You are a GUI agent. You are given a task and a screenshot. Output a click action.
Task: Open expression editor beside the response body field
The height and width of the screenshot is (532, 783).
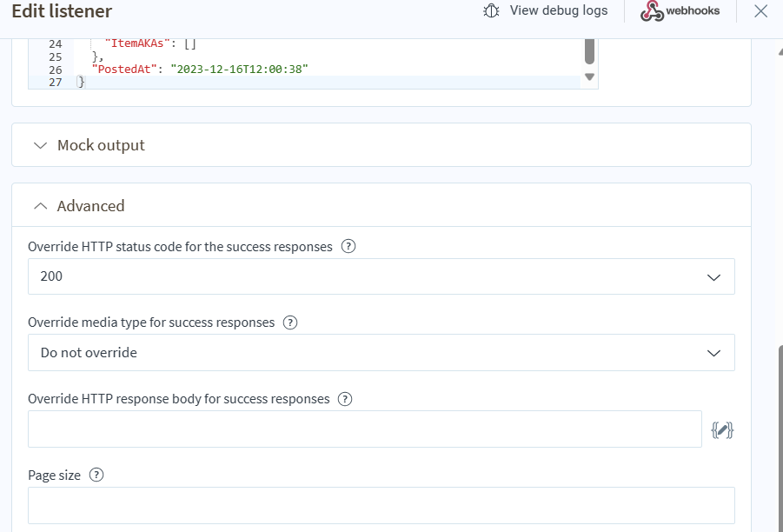[x=722, y=429]
